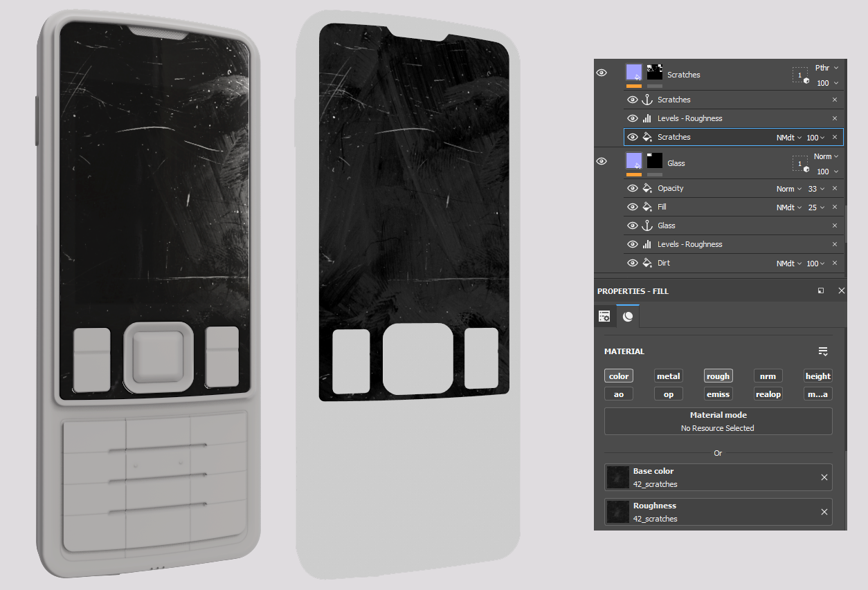Screen dimensions: 868x590
Task: Open the opacity dropdown of the Scratches layer
Action: pyautogui.click(x=826, y=83)
